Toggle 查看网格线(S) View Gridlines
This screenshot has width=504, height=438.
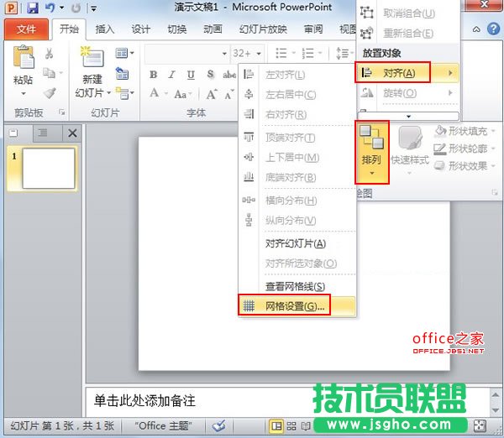(x=297, y=286)
